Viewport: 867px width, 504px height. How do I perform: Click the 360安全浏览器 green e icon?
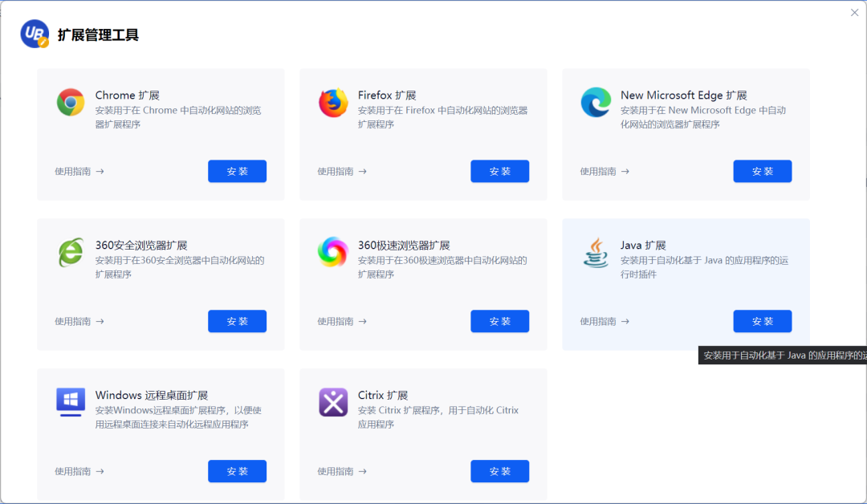pyautogui.click(x=71, y=253)
